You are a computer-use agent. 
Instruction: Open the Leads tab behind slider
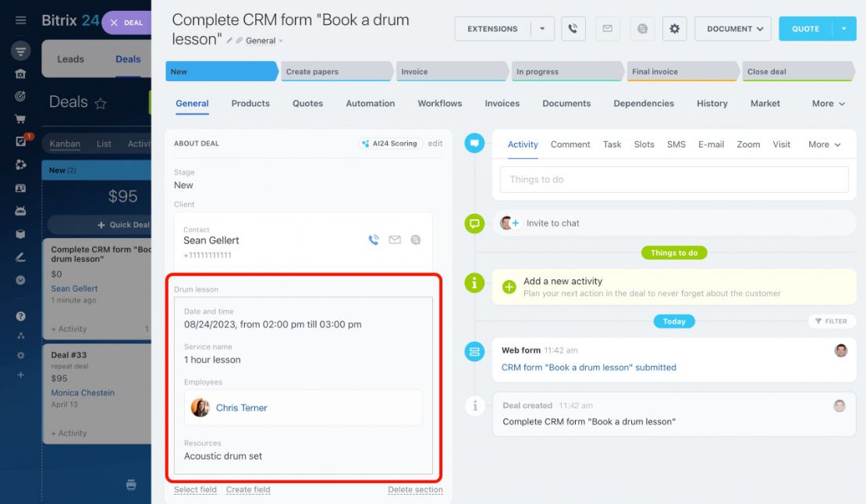71,59
